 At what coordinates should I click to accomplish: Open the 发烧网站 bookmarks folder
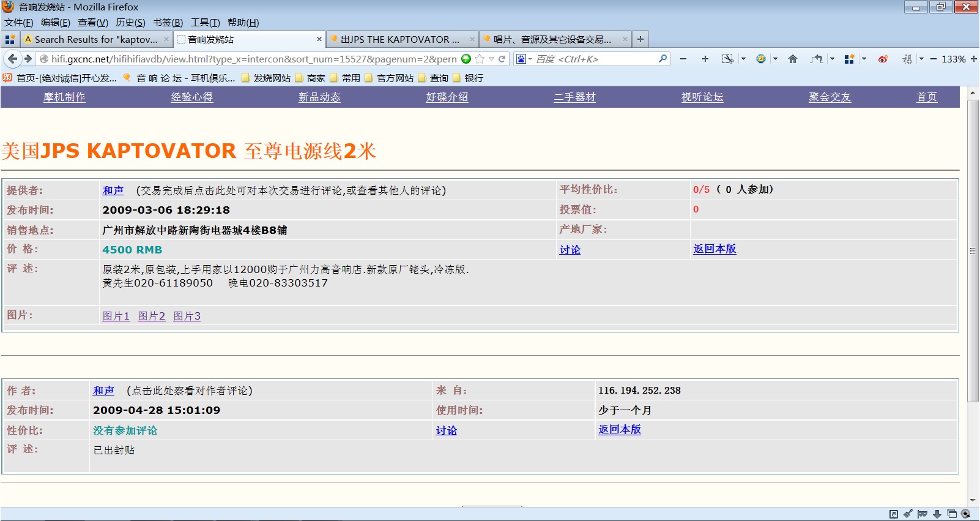click(267, 78)
